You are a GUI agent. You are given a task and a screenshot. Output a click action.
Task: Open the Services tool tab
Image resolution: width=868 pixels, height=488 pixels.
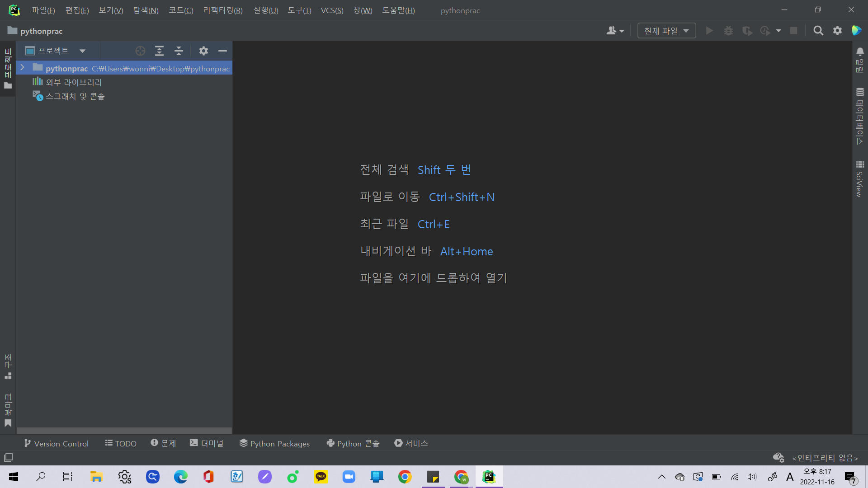point(411,443)
